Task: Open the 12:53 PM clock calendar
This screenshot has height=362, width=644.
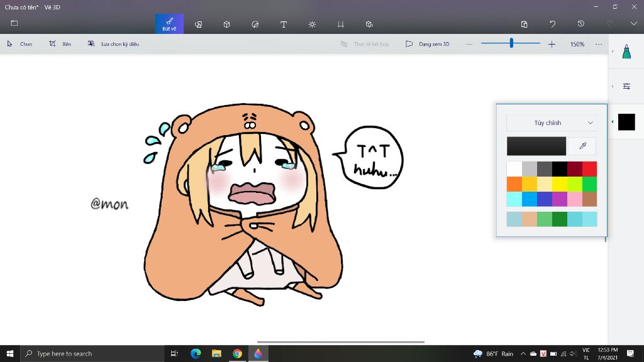Action: [608, 353]
